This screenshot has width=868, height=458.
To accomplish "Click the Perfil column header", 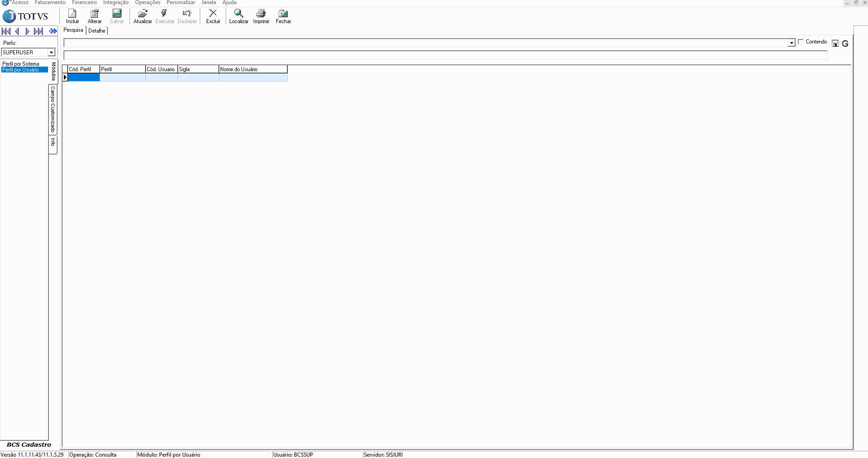I will tap(123, 69).
